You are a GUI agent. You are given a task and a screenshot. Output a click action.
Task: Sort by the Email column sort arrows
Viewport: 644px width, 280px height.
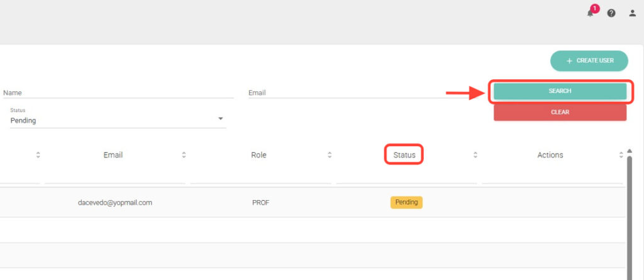coord(184,155)
